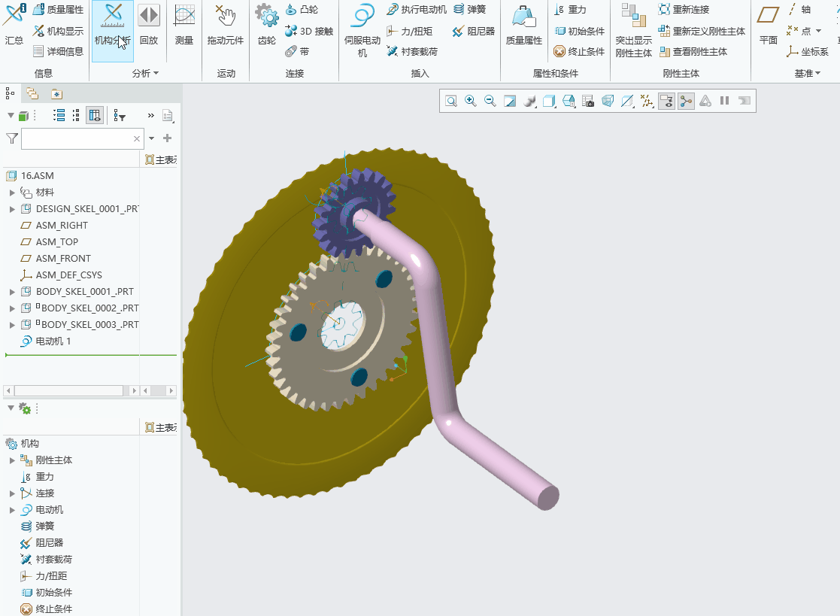Image resolution: width=840 pixels, height=616 pixels.
Task: Toggle mechanism display button in graphics toolbar
Action: point(687,101)
